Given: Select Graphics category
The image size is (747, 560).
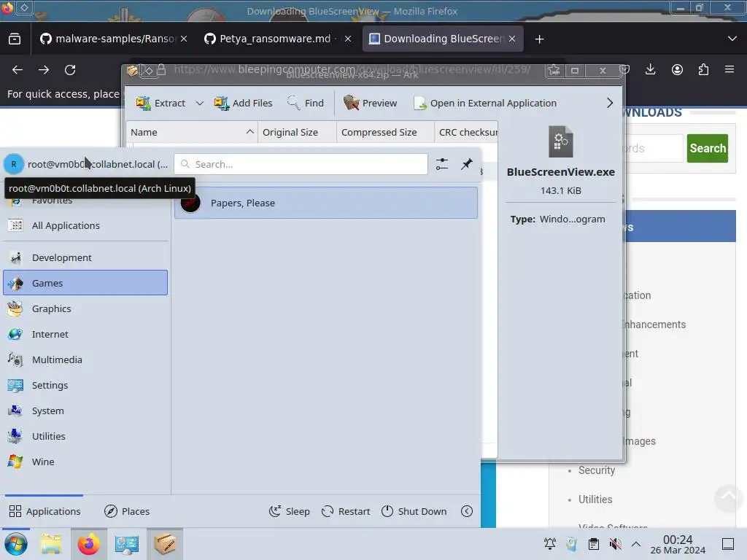Looking at the screenshot, I should (x=85, y=308).
